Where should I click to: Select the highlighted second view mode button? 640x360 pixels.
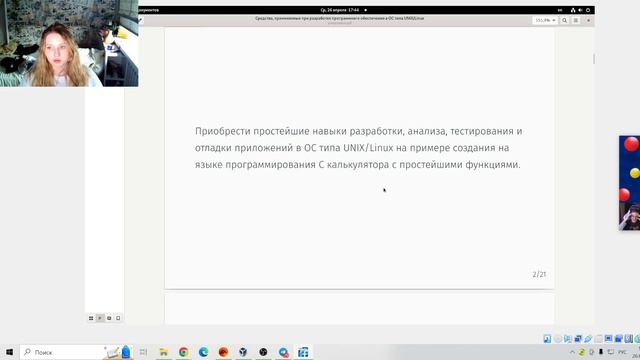click(100, 318)
